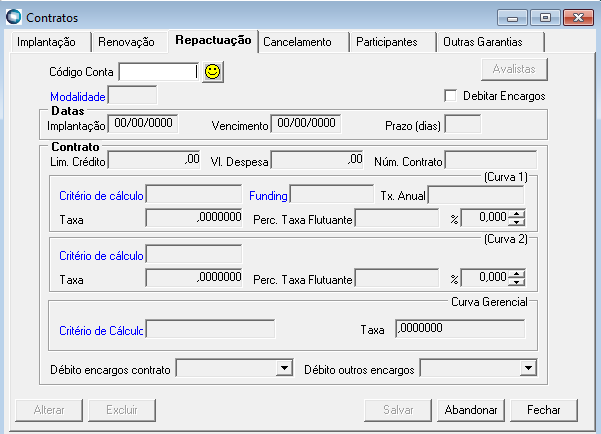Click the Alterar button
Image resolution: width=601 pixels, height=434 pixels.
click(x=49, y=410)
